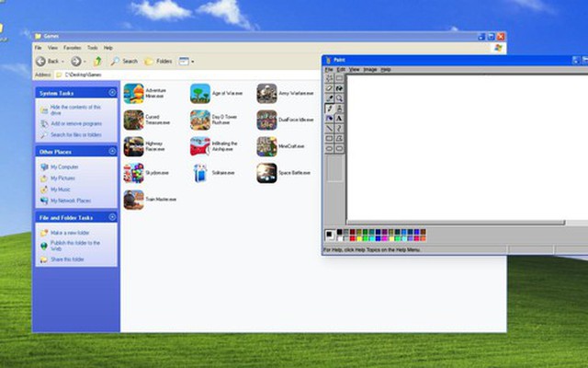The width and height of the screenshot is (588, 368).
Task: Open the Views dropdown arrow in Games toolbar
Action: [193, 62]
